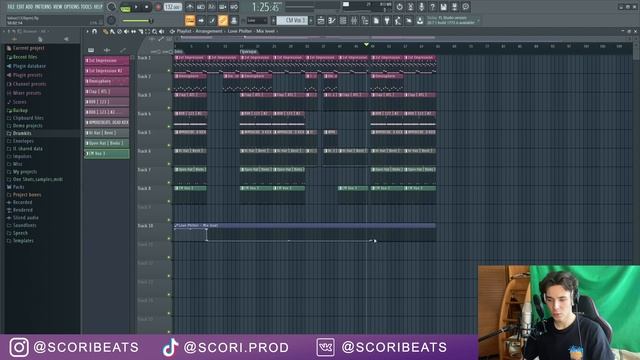The width and height of the screenshot is (640, 360).
Task: Toggle loop recording icon
Action: tap(234, 7)
